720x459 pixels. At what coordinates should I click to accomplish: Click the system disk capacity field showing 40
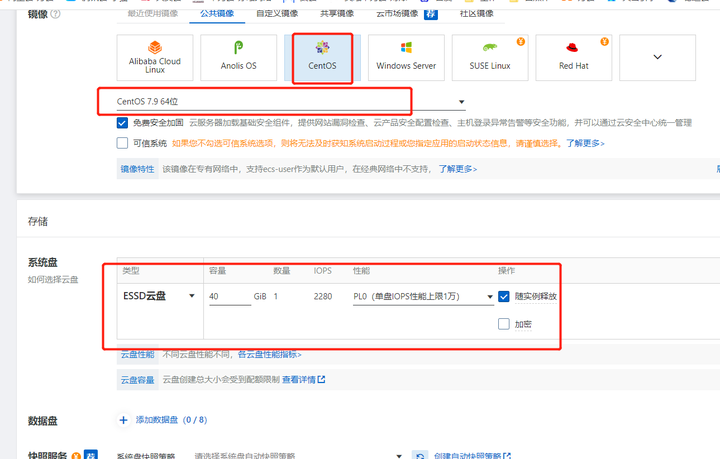(x=230, y=297)
